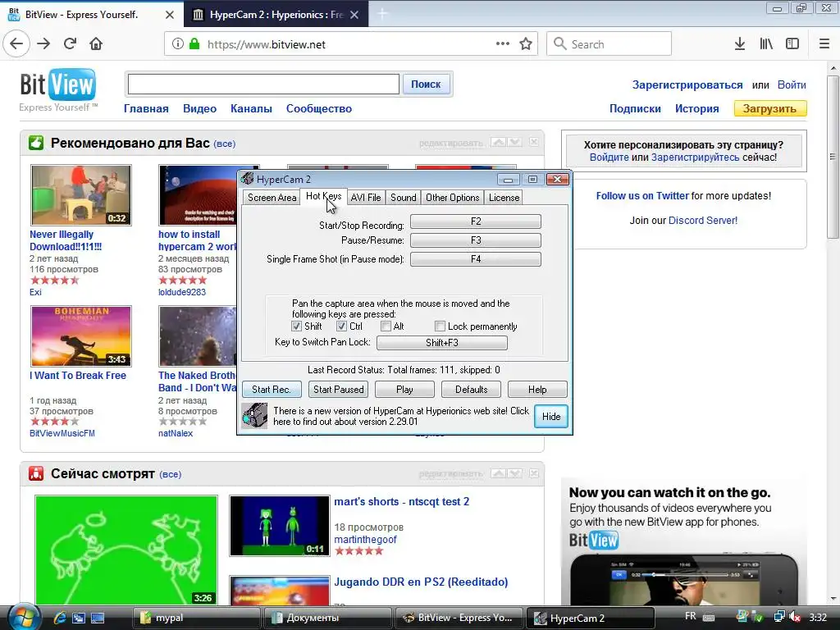Move the Recommended section up with arrow

coord(499,143)
